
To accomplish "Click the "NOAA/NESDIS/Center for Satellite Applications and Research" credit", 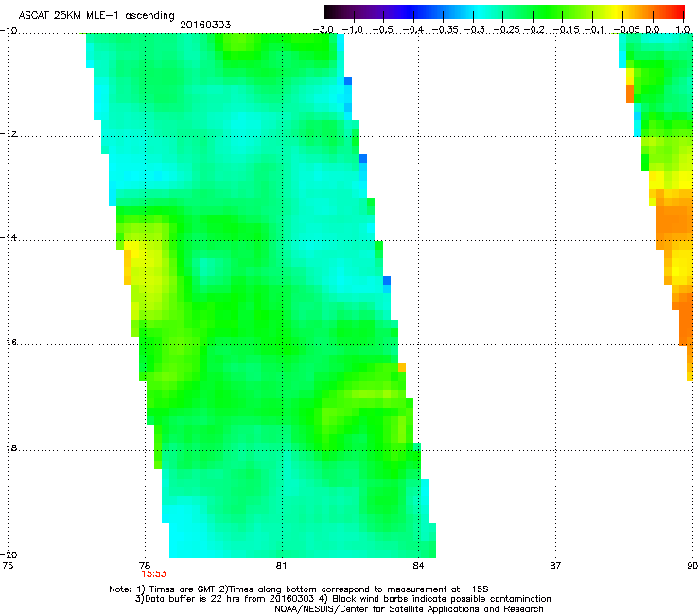I will click(409, 609).
